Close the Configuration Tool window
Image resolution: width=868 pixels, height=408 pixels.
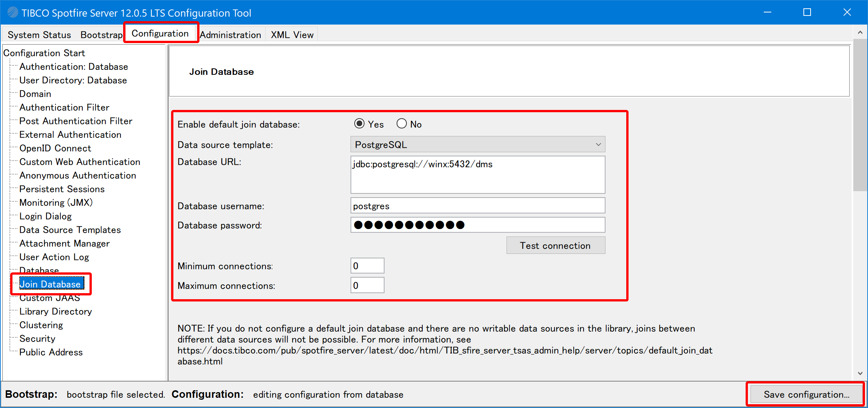click(847, 12)
